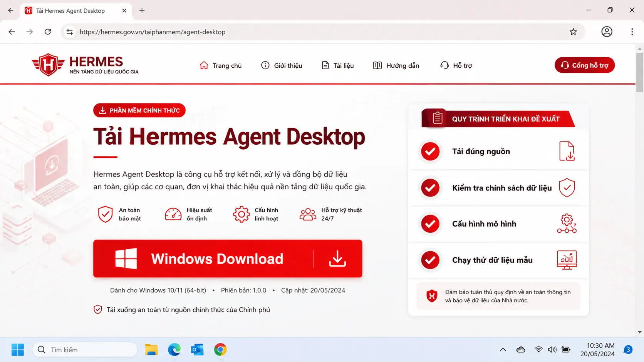This screenshot has width=644, height=362.
Task: Open the Giới thiệu menu item
Action: tap(282, 65)
